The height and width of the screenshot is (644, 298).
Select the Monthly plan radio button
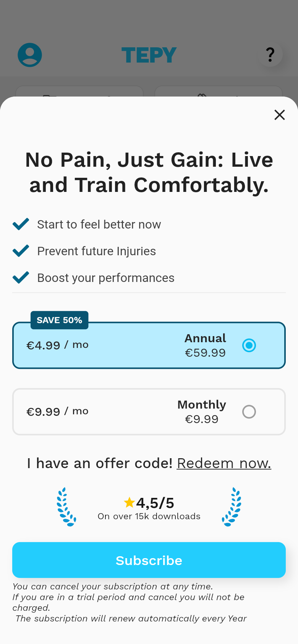[x=249, y=412]
